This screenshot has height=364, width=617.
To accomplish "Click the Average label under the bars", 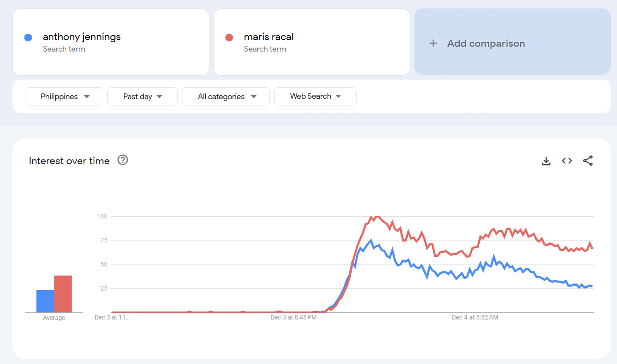I will 54,318.
